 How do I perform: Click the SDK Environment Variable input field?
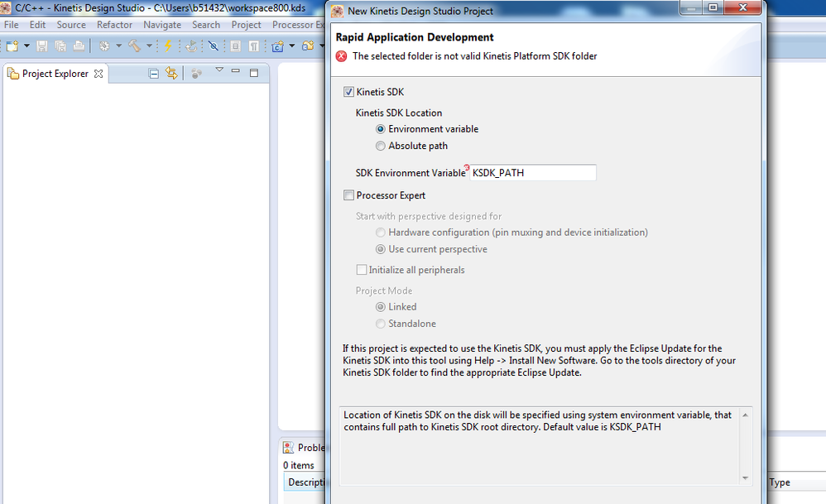(532, 173)
